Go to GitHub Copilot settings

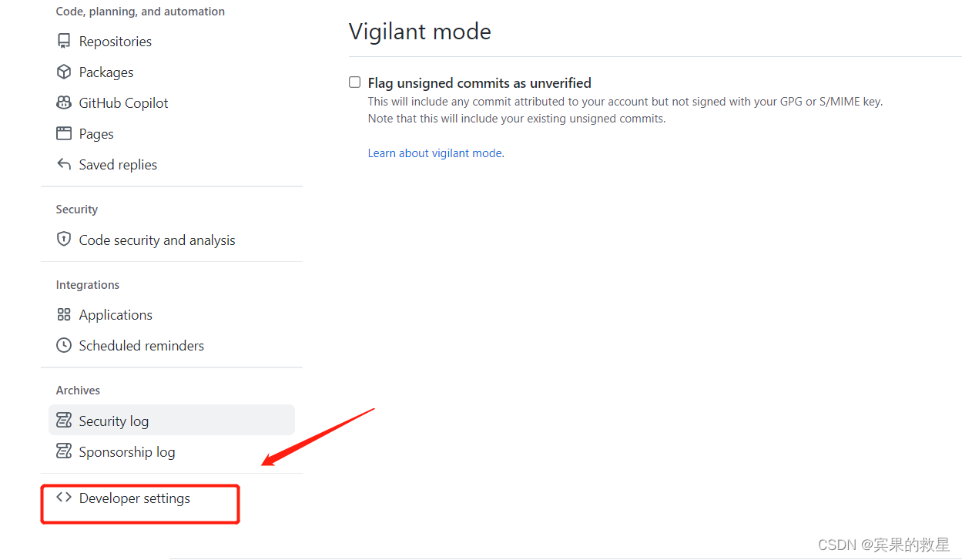click(x=124, y=102)
